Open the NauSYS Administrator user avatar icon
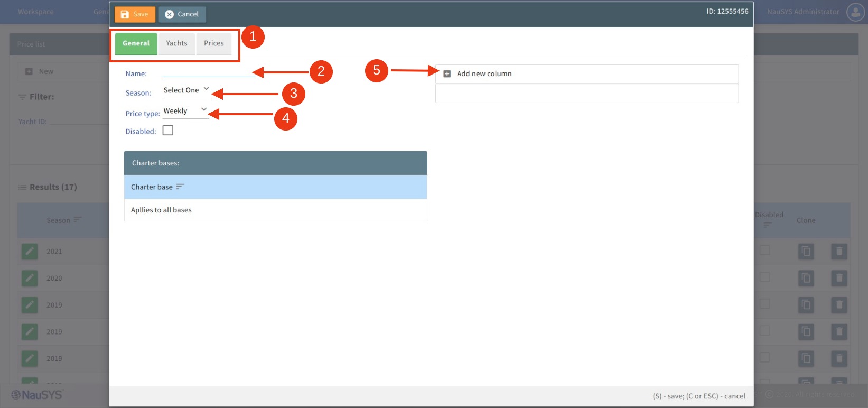This screenshot has height=408, width=868. pos(855,12)
